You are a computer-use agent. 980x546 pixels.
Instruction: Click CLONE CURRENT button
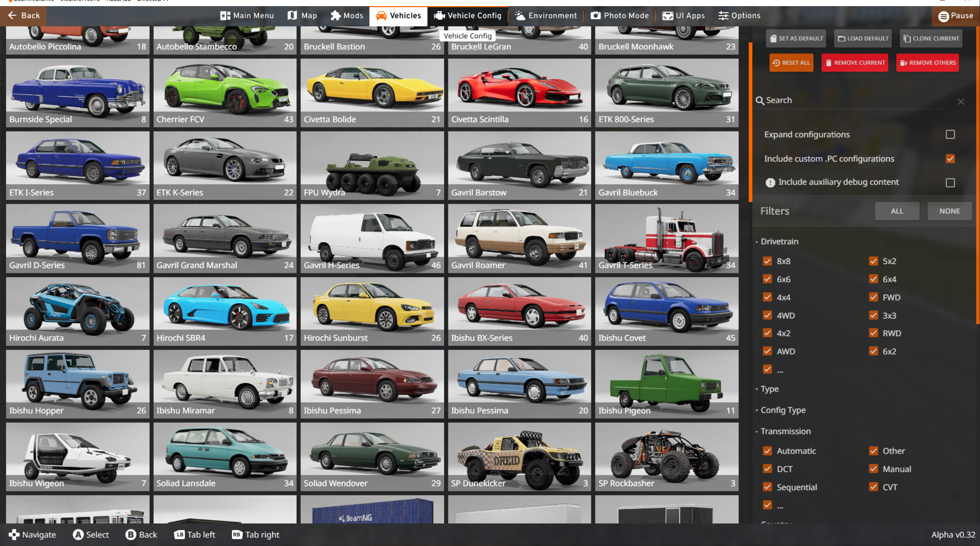tap(931, 39)
